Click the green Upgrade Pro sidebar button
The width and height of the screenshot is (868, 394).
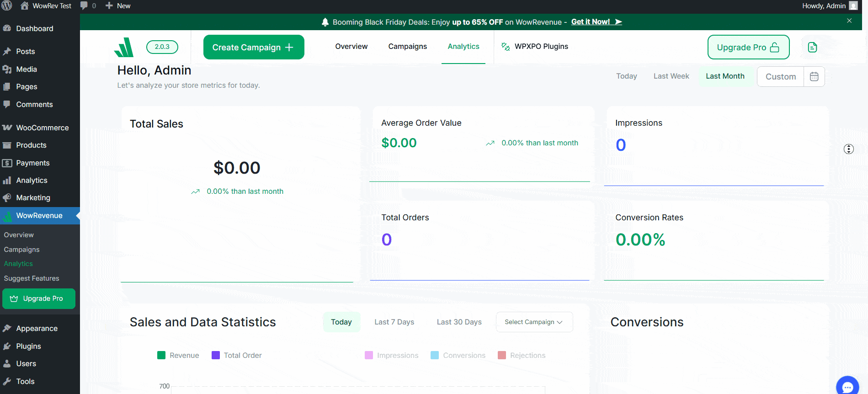[39, 298]
